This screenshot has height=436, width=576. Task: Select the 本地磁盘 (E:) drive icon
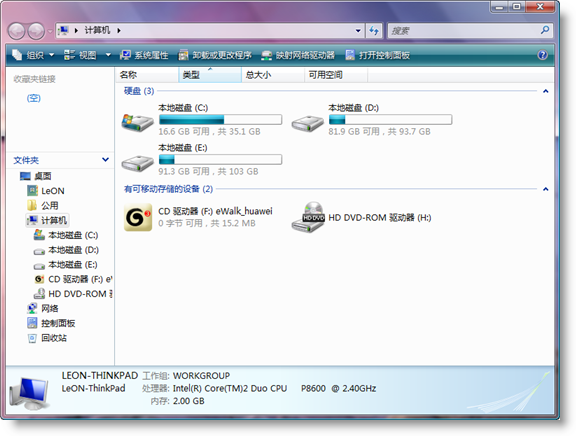coord(137,163)
